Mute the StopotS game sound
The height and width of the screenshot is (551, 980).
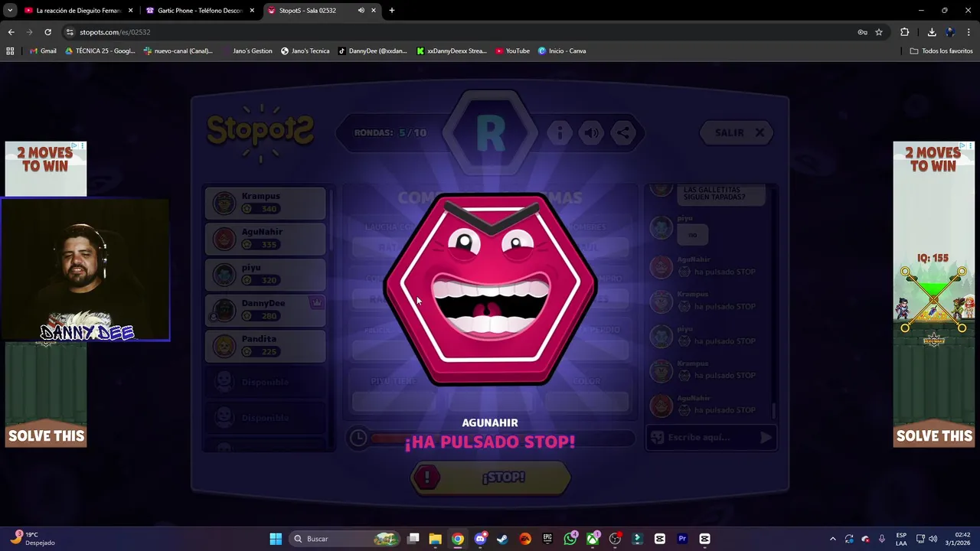[x=592, y=132]
